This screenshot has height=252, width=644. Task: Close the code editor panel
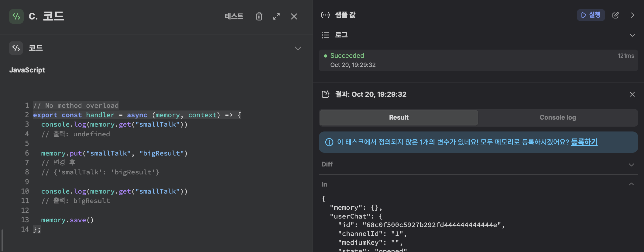[x=294, y=16]
